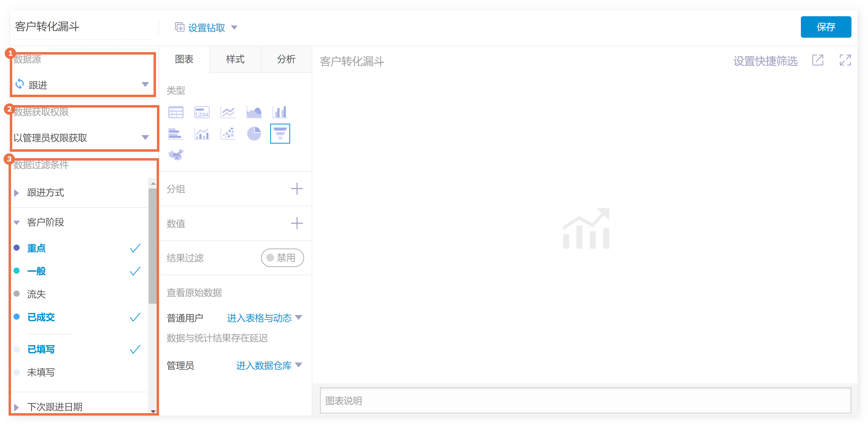Viewport: 868px width, 426px height.
Task: Choose the scatter plot chart type
Action: click(x=228, y=133)
